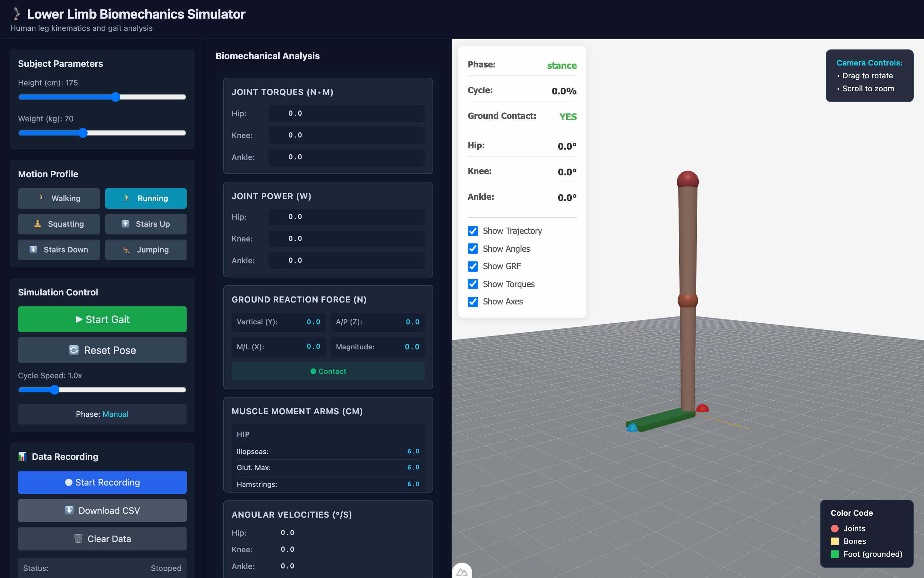This screenshot has width=924, height=578.
Task: Start the gait simulation
Action: coord(102,319)
